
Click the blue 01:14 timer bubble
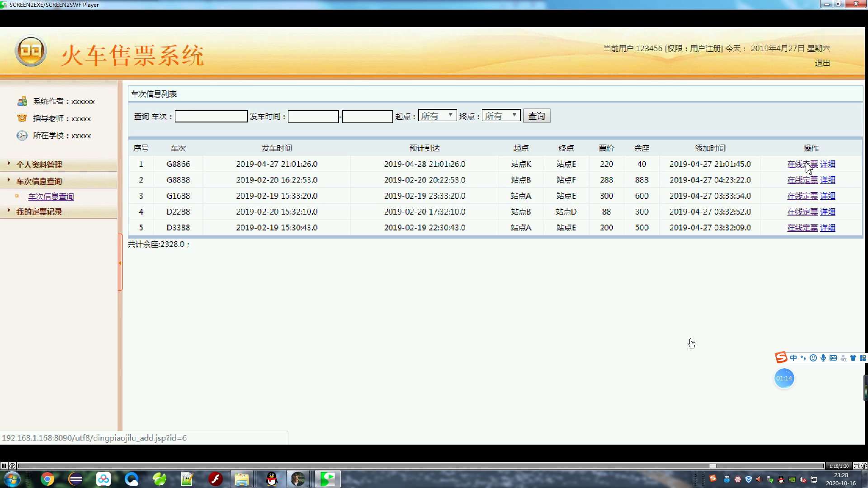[784, 378]
